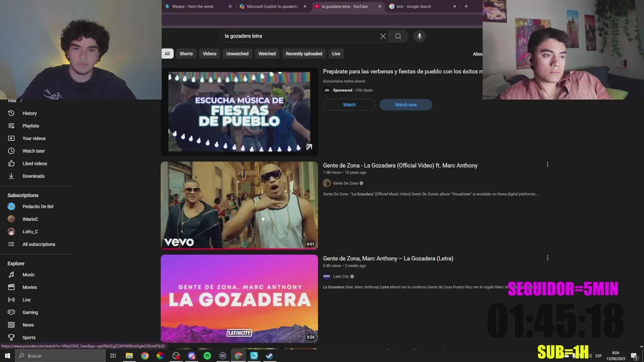
Task: Select the Videos filter chip
Action: (209, 54)
